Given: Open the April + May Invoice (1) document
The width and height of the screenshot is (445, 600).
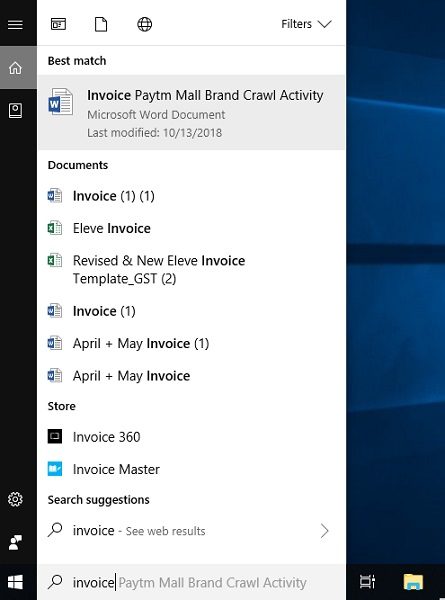Looking at the screenshot, I should coord(192,344).
